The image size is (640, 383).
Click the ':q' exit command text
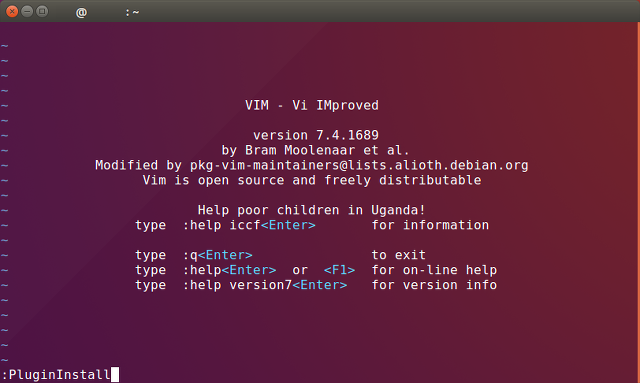[190, 255]
